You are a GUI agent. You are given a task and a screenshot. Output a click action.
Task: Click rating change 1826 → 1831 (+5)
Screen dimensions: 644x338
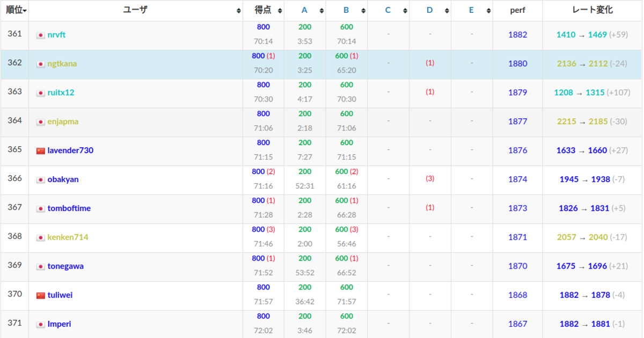click(592, 208)
